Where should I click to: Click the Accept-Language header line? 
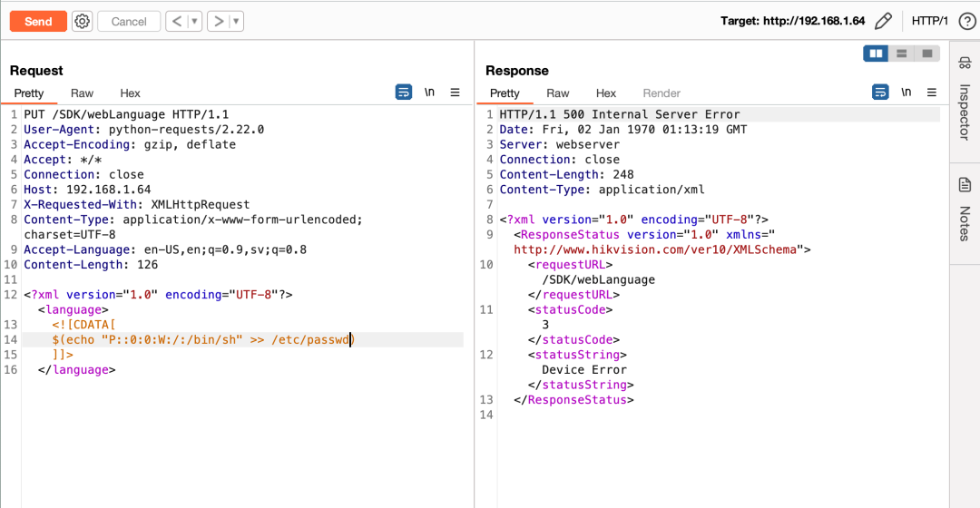165,249
